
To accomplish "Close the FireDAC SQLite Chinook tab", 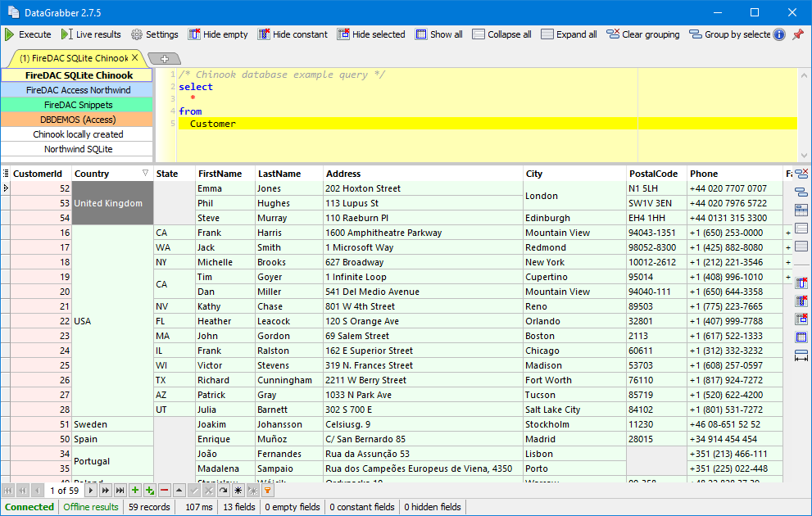I will [135, 58].
